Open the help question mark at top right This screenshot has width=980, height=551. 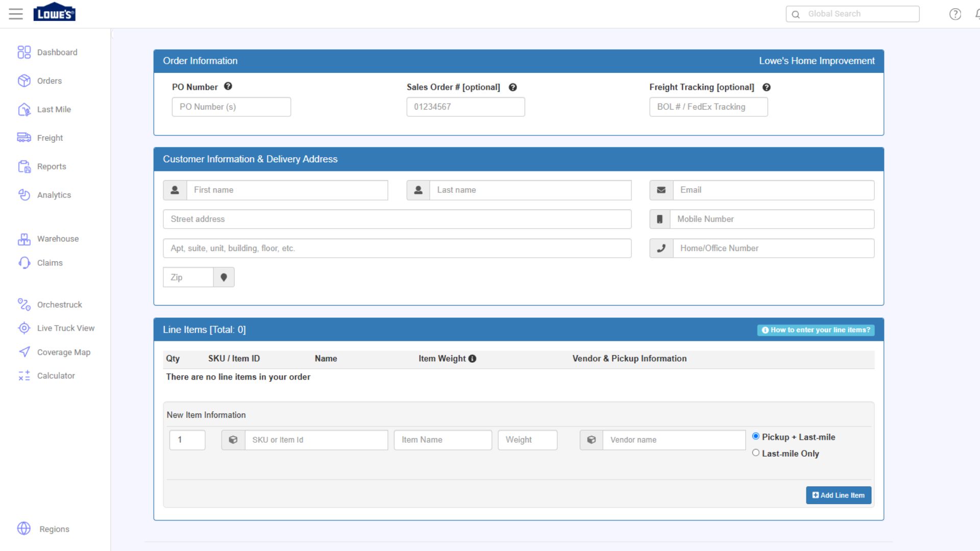pyautogui.click(x=954, y=14)
